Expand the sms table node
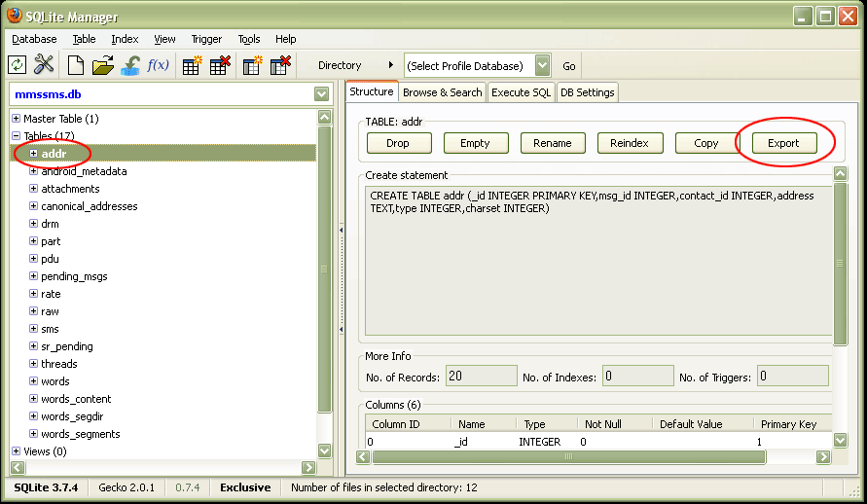The height and width of the screenshot is (504, 867). [34, 329]
